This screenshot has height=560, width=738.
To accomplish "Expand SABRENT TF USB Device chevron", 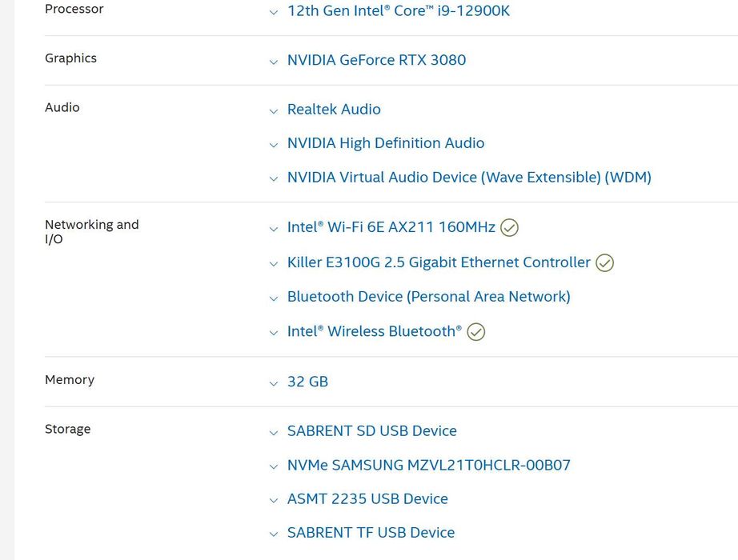I will [274, 534].
